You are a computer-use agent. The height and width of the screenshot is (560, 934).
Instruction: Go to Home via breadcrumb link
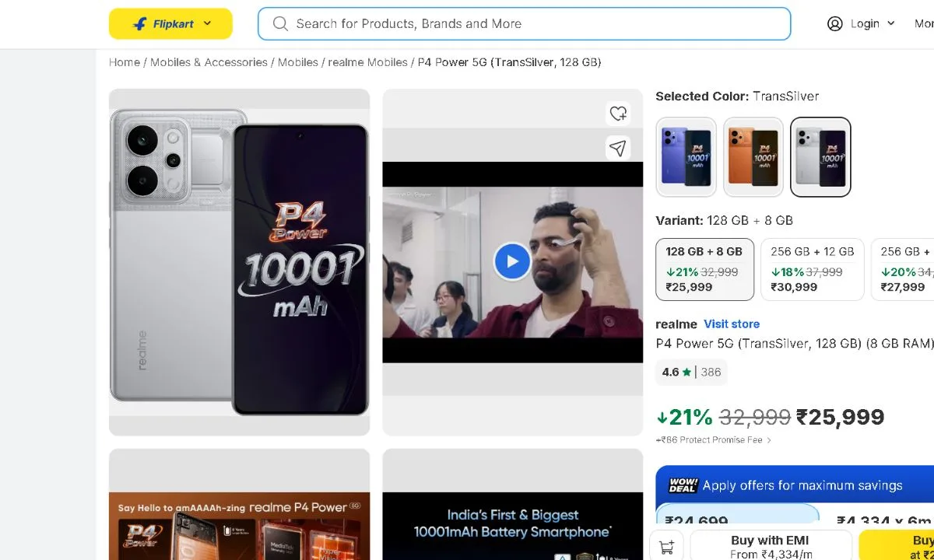124,62
